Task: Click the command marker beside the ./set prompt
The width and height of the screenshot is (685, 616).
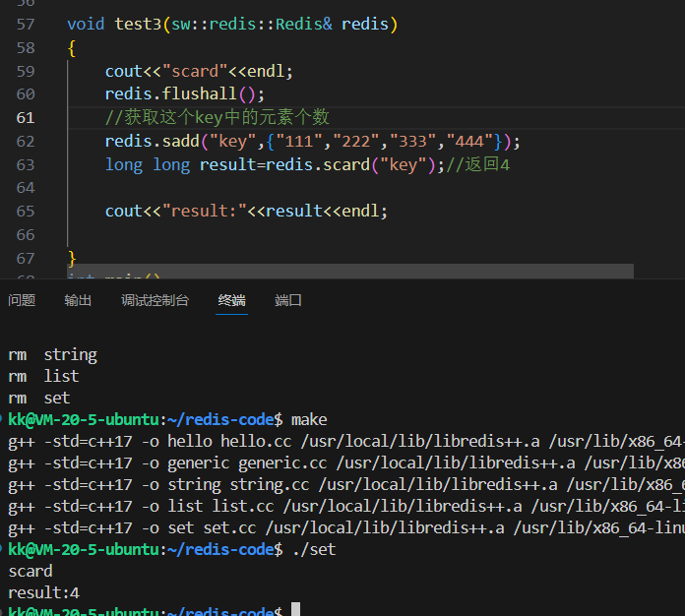Action: [3, 550]
